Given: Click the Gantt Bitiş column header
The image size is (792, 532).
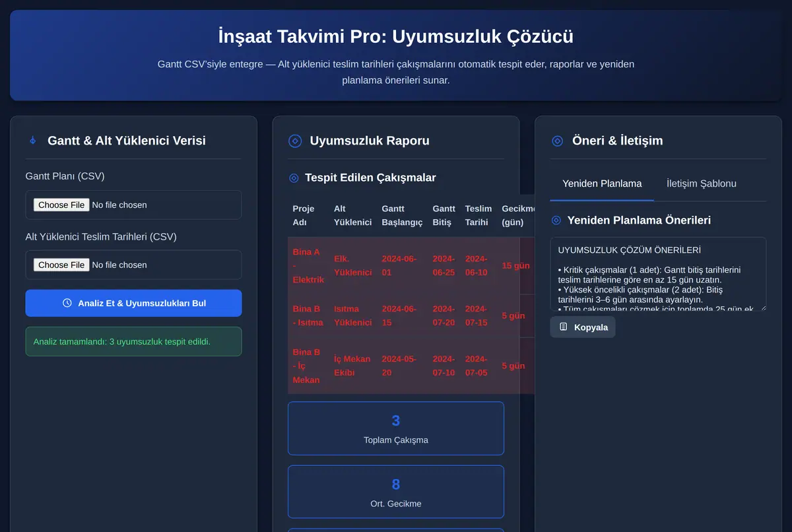Looking at the screenshot, I should click(444, 215).
